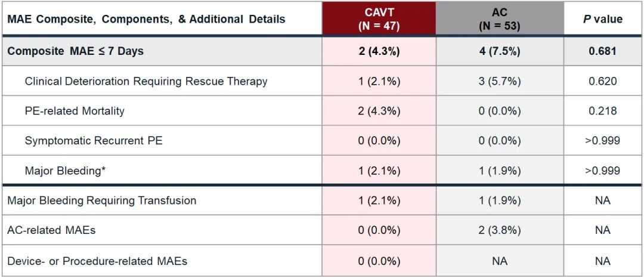The height and width of the screenshot is (278, 644).
Task: Select the P value column header
Action: click(x=602, y=19)
